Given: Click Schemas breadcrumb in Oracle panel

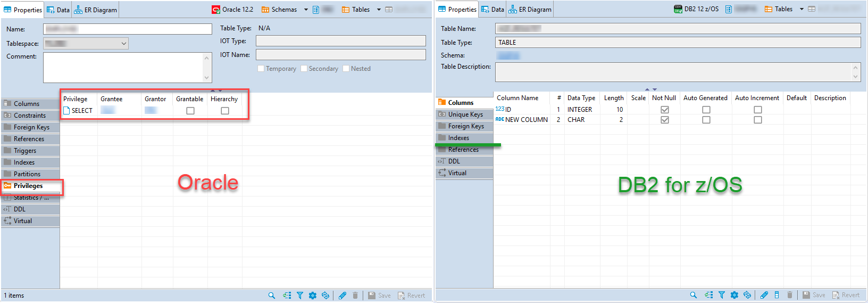Looking at the screenshot, I should coord(279,10).
